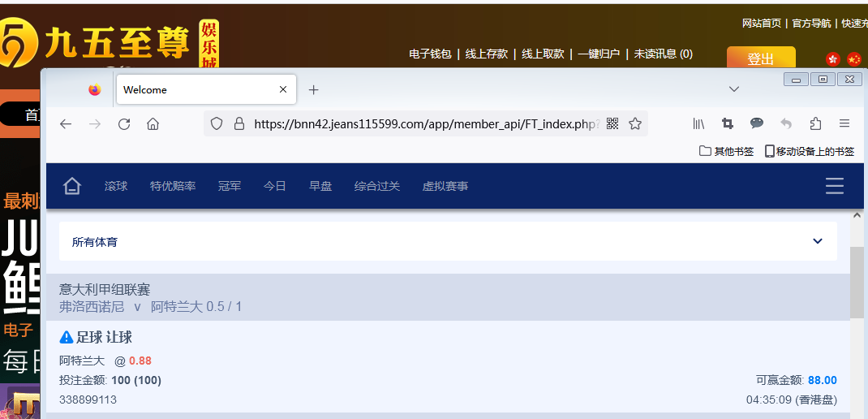Click 线上存款 in background site header
Screen dimensions: 868x419
pyautogui.click(x=487, y=54)
